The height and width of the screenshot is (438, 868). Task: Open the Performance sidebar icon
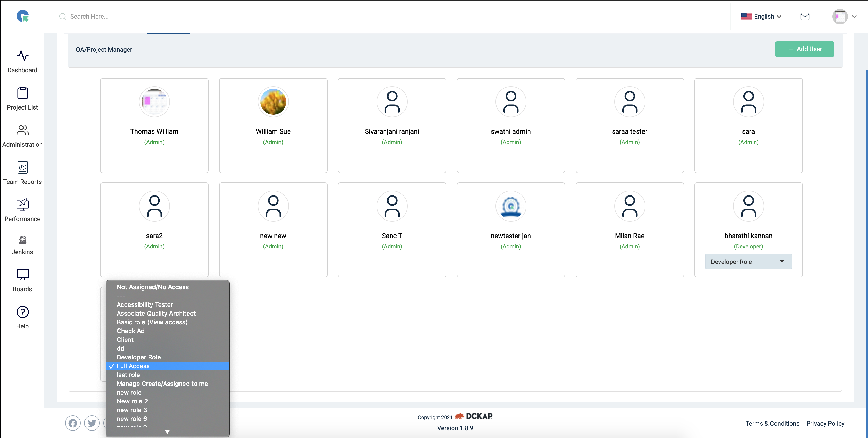click(x=22, y=205)
